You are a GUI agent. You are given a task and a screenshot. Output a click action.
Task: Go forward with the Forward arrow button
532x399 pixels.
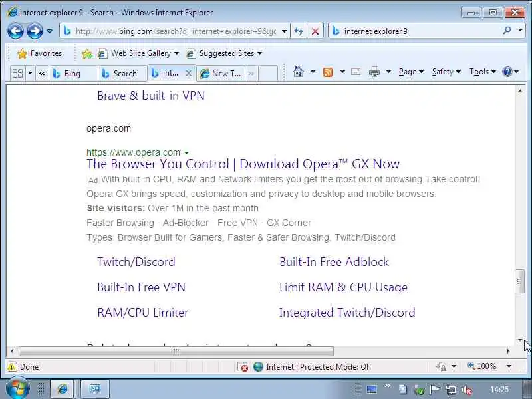(35, 31)
